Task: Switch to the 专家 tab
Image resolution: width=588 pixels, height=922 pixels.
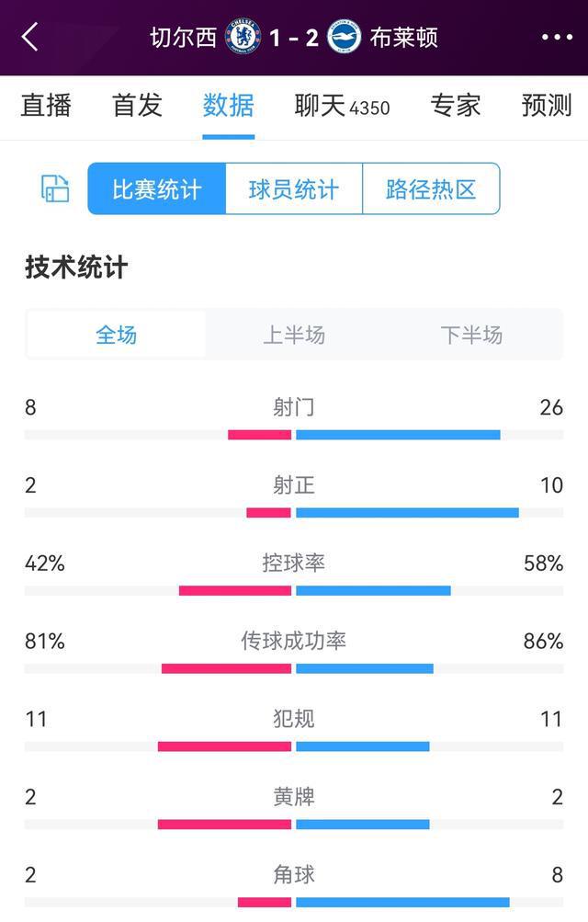Action: pyautogui.click(x=456, y=106)
